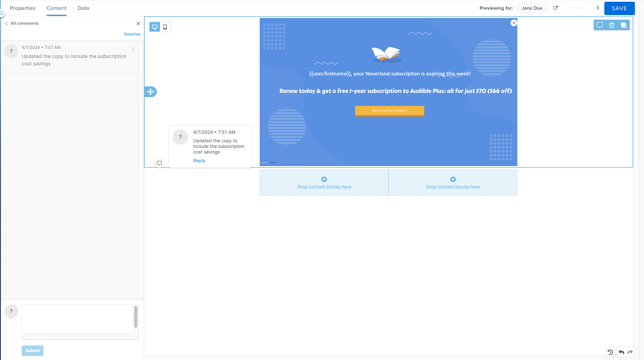Select the Jane Doe preview user
This screenshot has height=360, width=644.
[x=532, y=8]
